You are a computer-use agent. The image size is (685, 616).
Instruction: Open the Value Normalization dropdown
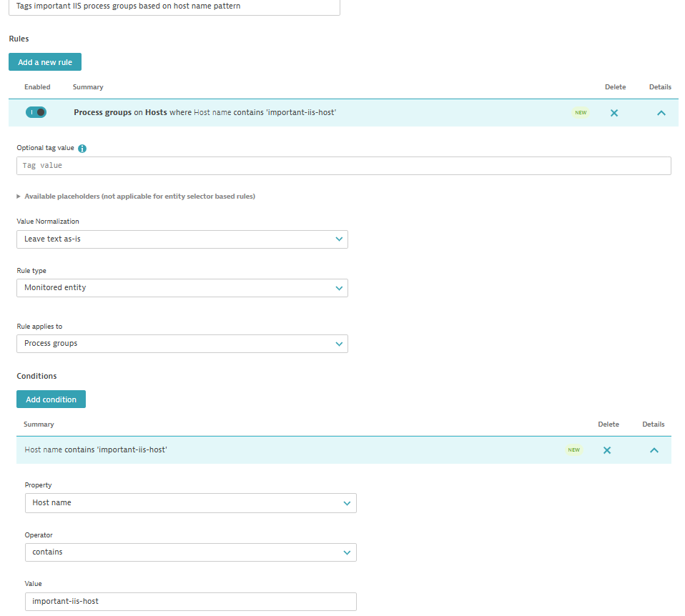click(x=182, y=239)
